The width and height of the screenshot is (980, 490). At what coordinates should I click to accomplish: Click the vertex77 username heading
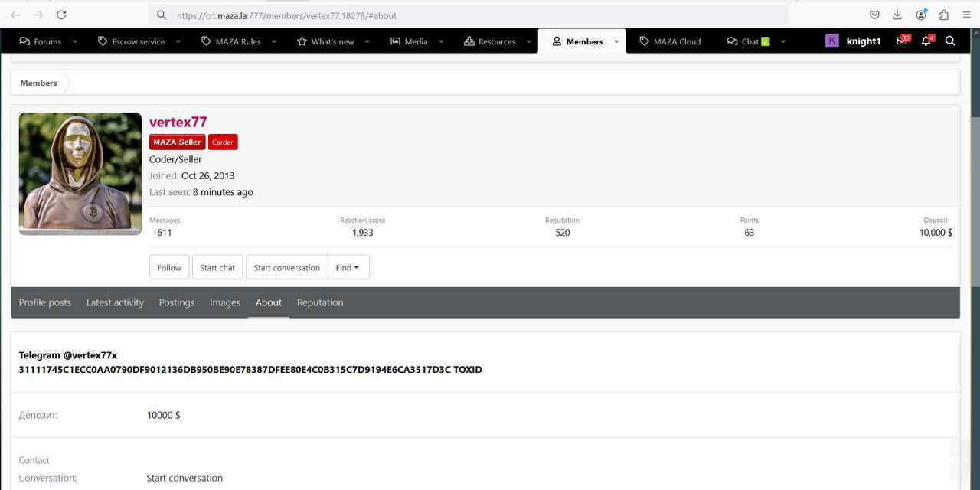click(x=178, y=122)
